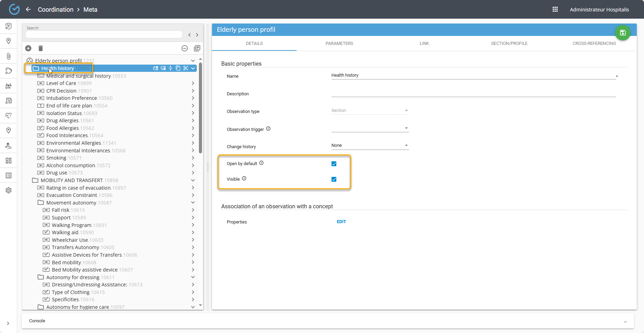This screenshot has width=644, height=333.
Task: Switch to the PARAMETERS tab
Action: pyautogui.click(x=339, y=44)
